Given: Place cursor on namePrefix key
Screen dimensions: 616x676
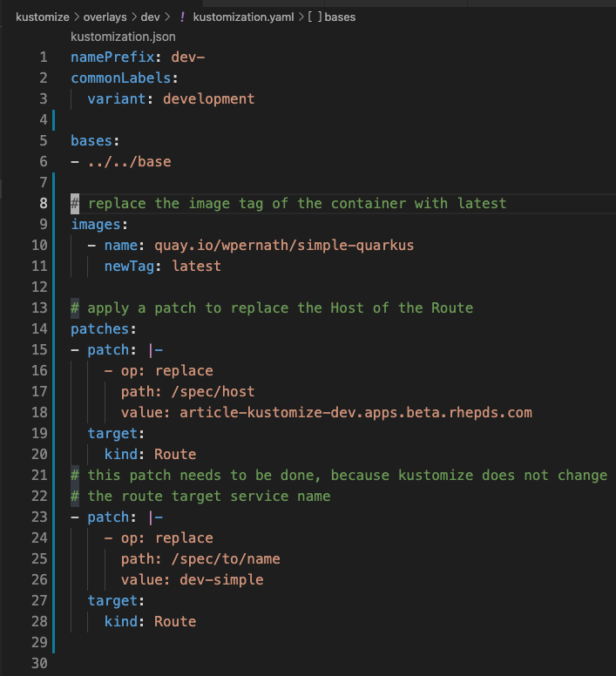Looking at the screenshot, I should point(112,57).
